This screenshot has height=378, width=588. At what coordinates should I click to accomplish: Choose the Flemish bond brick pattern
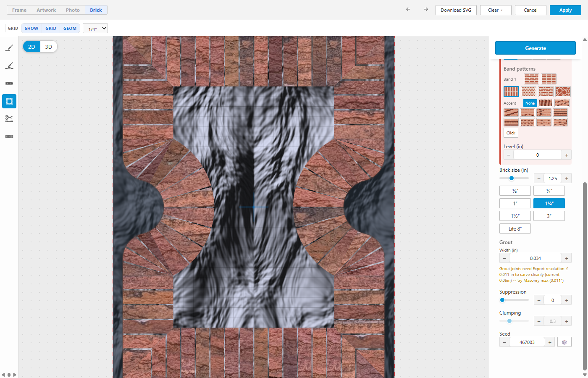546,92
